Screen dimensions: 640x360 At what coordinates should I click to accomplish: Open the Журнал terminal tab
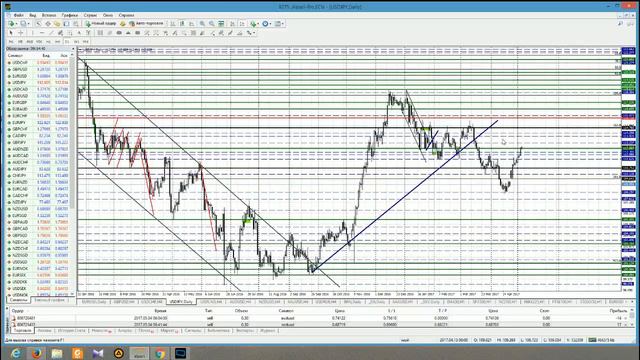pos(268,331)
